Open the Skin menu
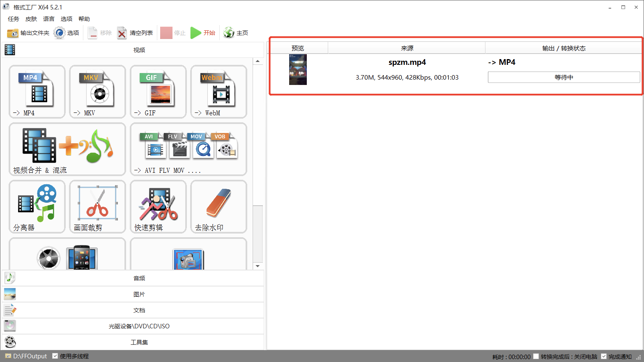Screen dimensions: 644x362 tap(31, 19)
